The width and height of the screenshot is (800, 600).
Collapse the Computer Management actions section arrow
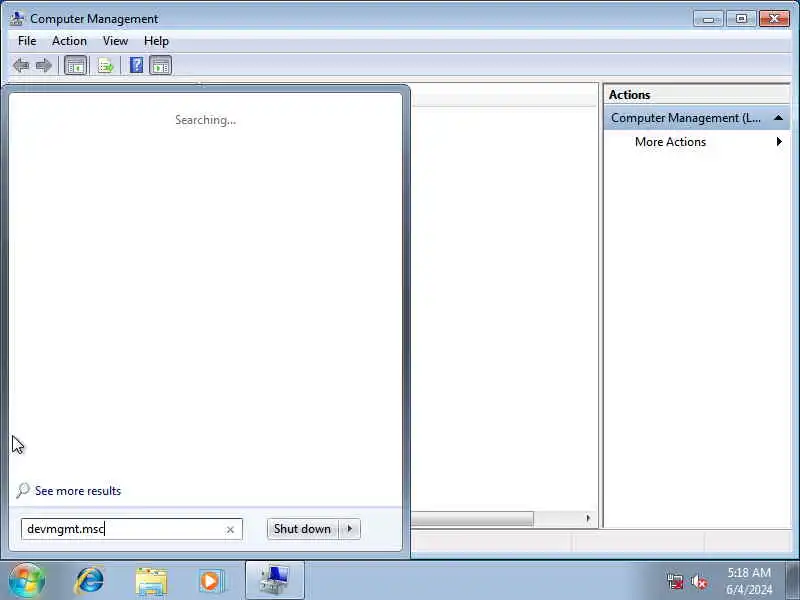tap(778, 118)
